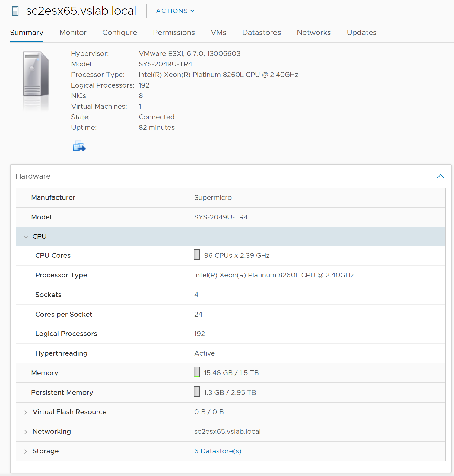The width and height of the screenshot is (454, 476).
Task: Switch to the Networks tab
Action: [313, 33]
